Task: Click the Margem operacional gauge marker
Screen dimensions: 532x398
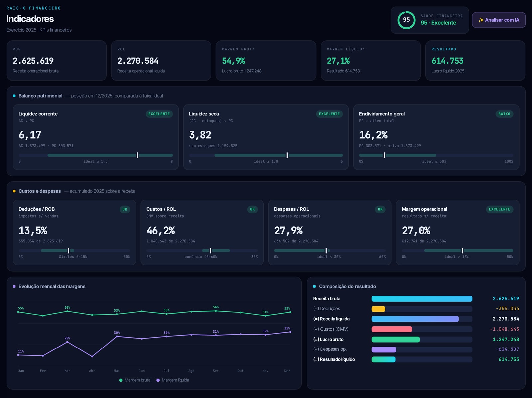Action: click(462, 250)
